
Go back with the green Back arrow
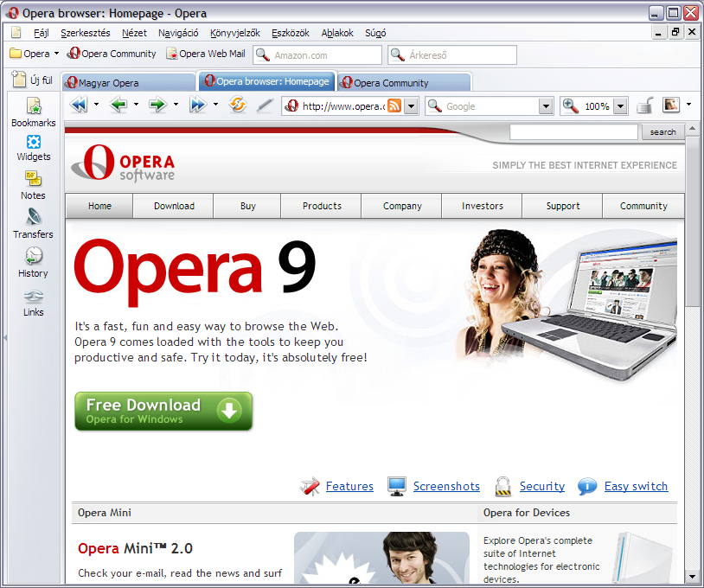coord(118,105)
